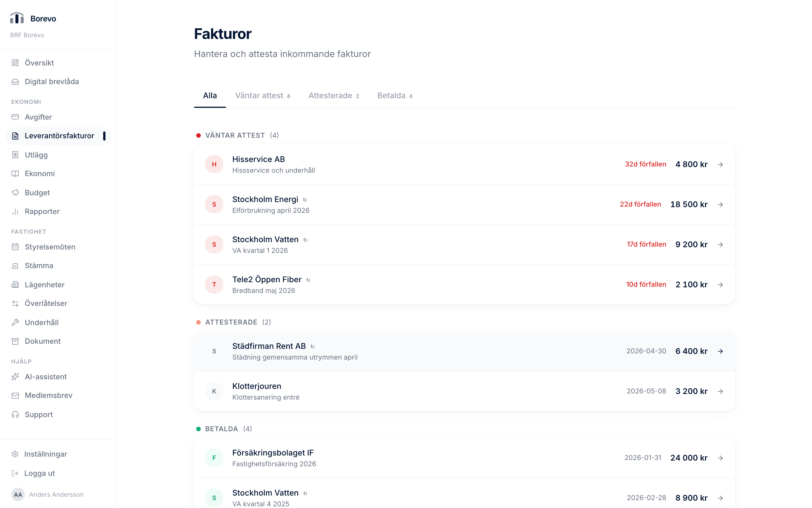
Task: Select Leverantörsfakturor in sidebar
Action: pos(58,136)
